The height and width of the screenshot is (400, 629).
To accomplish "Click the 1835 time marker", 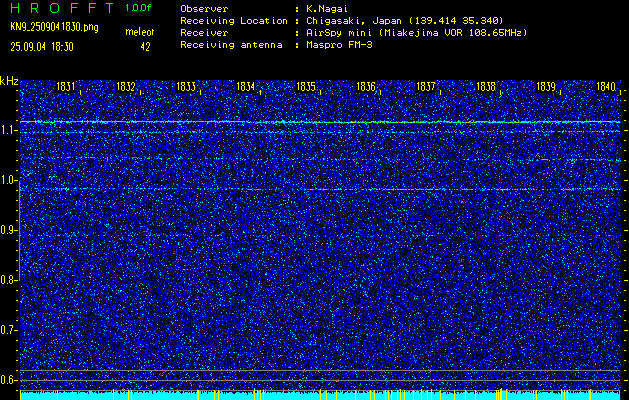I will [x=306, y=87].
